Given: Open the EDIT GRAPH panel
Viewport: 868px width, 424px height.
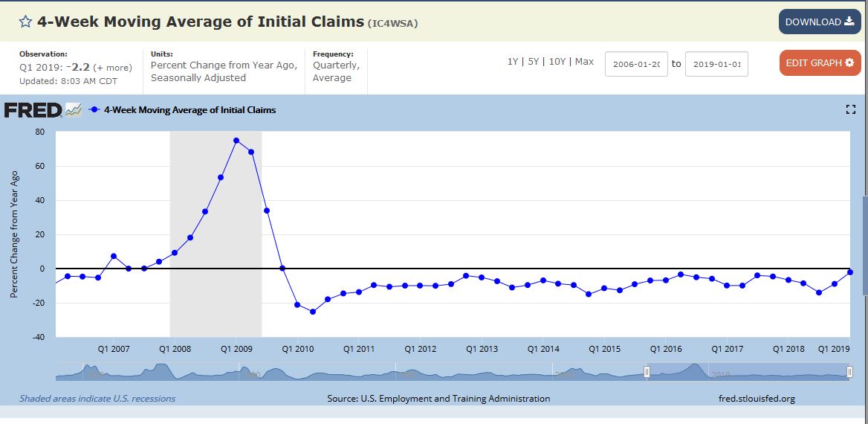Looking at the screenshot, I should point(819,63).
